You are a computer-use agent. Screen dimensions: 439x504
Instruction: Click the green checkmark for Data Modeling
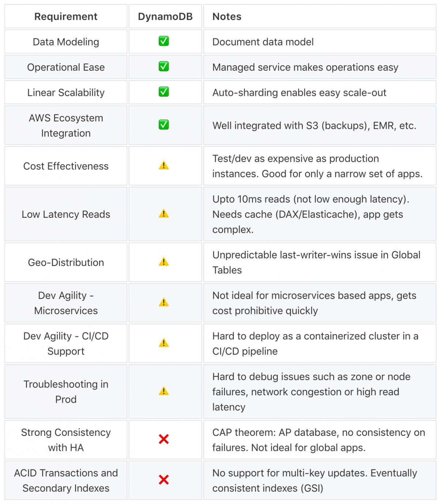(164, 41)
